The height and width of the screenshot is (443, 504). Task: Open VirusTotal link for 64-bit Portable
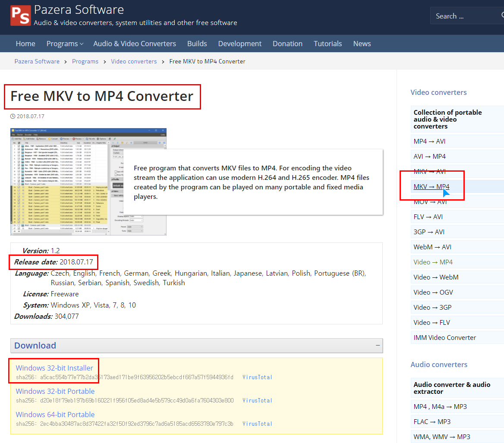pos(258,424)
